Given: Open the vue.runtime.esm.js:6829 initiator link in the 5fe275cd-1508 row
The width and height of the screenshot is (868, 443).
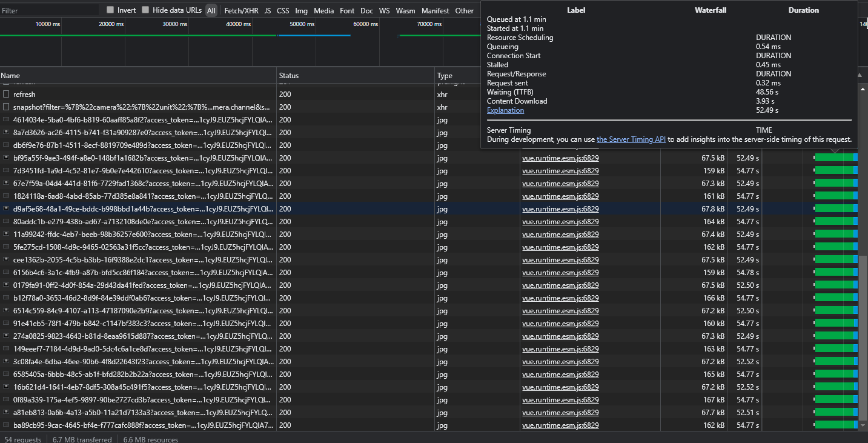Looking at the screenshot, I should (x=560, y=247).
